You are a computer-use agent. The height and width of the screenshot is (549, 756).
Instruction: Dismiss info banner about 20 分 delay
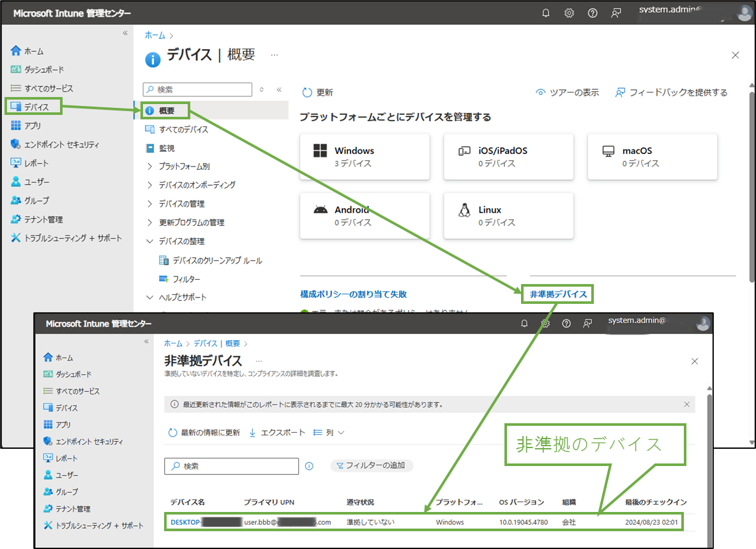(x=686, y=404)
